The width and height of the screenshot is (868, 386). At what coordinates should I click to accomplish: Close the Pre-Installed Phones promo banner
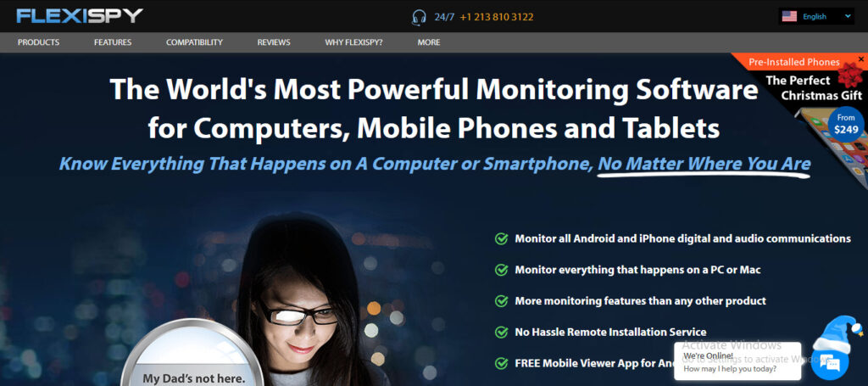(861, 59)
